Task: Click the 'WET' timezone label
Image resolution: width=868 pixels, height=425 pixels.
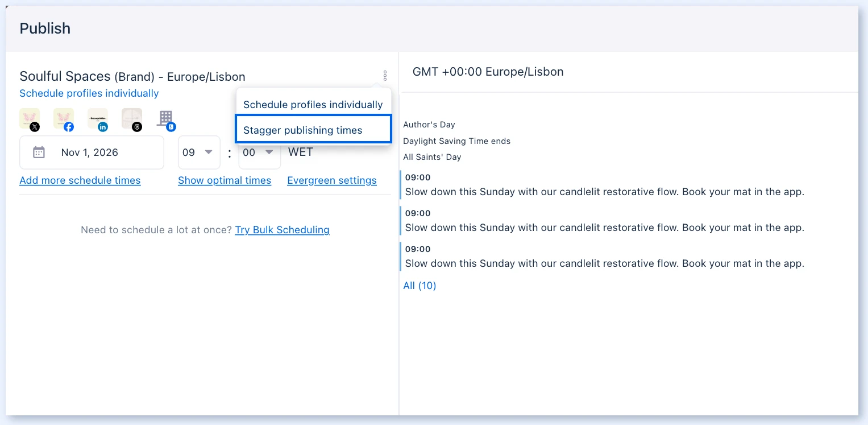Action: 301,152
